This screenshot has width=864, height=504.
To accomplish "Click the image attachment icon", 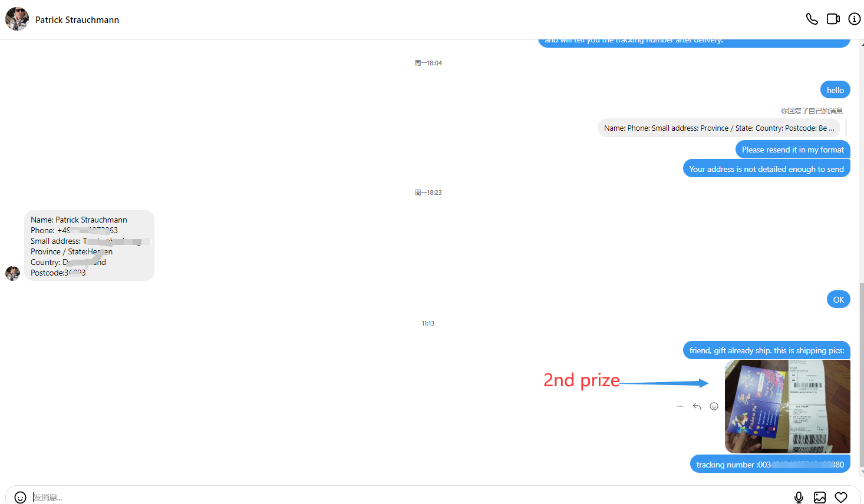I will 820,498.
